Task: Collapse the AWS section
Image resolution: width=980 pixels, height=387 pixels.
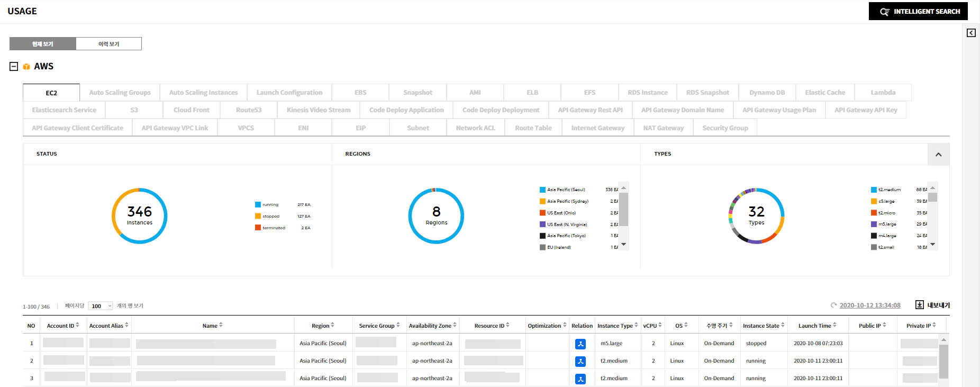Action: (x=14, y=67)
